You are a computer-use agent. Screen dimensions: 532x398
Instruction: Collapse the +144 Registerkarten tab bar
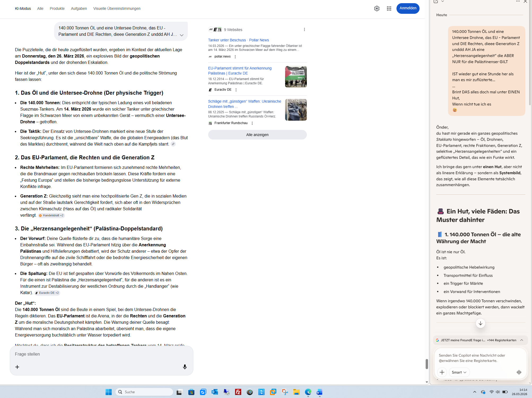[x=521, y=340]
